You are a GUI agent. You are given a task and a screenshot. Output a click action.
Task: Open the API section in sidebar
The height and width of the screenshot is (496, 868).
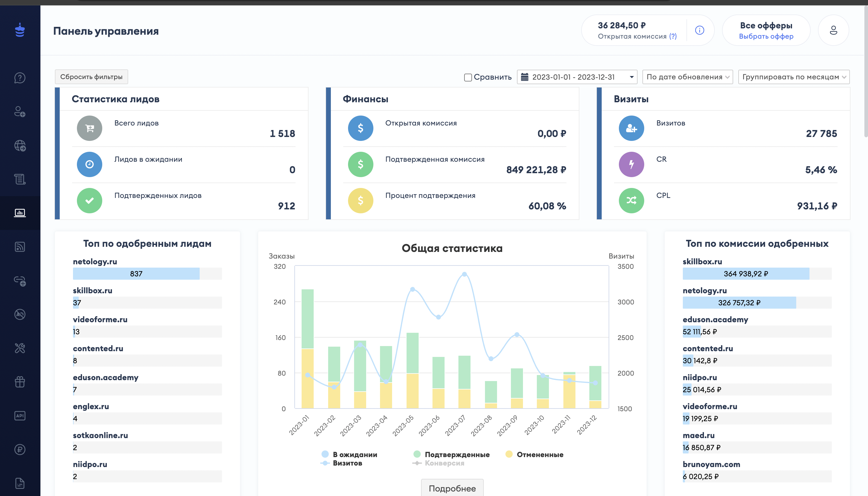point(20,416)
